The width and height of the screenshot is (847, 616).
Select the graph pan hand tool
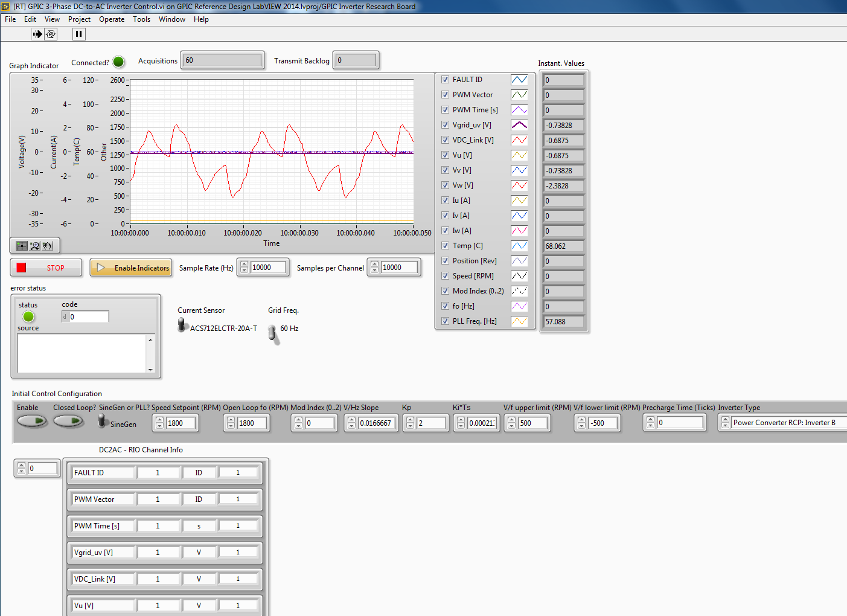pyautogui.click(x=48, y=246)
